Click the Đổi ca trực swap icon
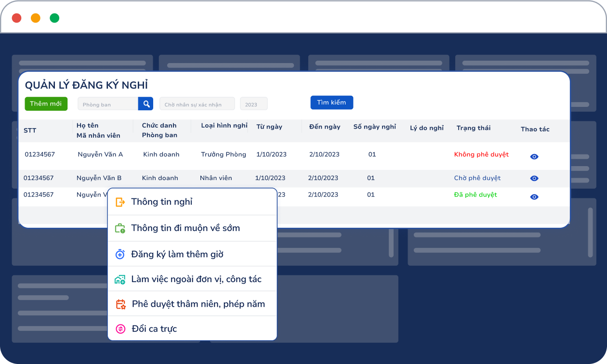 [120, 329]
